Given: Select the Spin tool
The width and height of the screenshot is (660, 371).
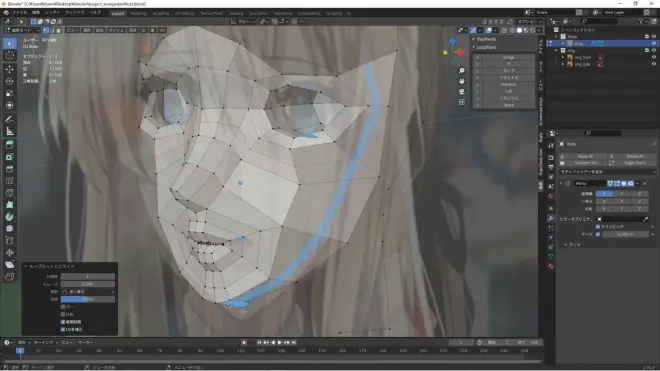Looking at the screenshot, I should [10, 217].
